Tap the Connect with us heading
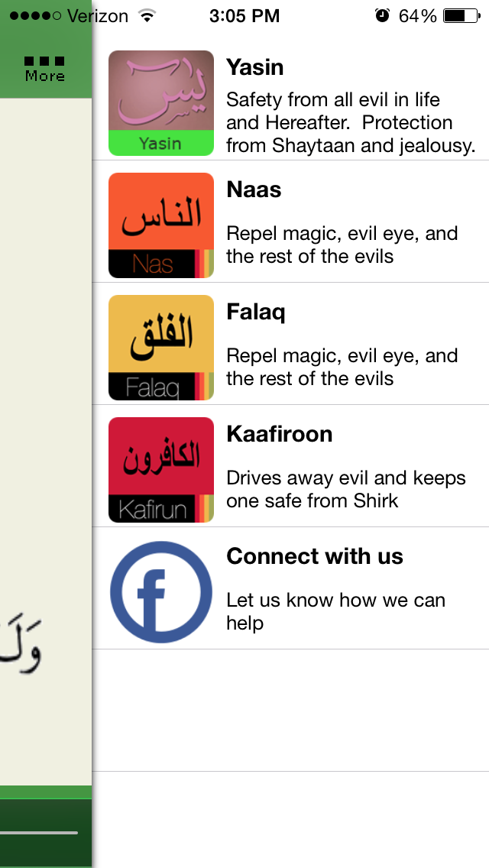 pyautogui.click(x=315, y=556)
